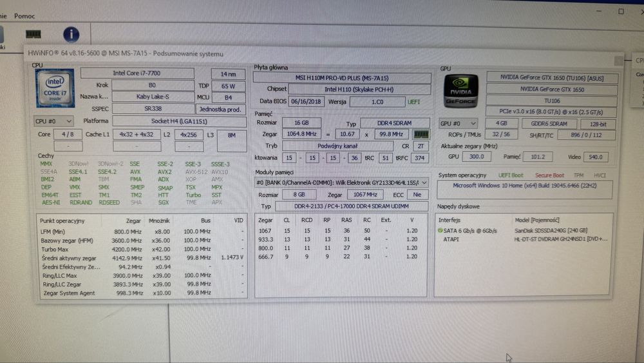
Task: Click the Video clock 540.0 value
Action: coord(595,157)
